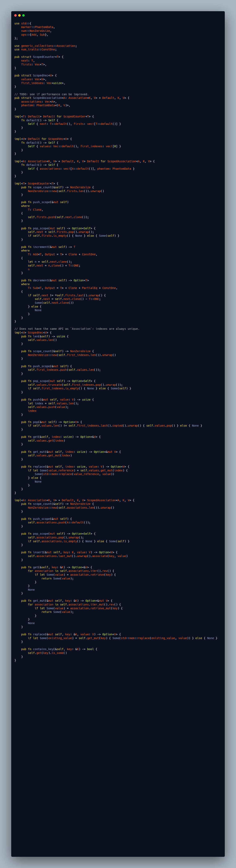Click 'self.first_indexes.push(self.values.len());'
This screenshot has width=236, height=868.
coord(64,370)
